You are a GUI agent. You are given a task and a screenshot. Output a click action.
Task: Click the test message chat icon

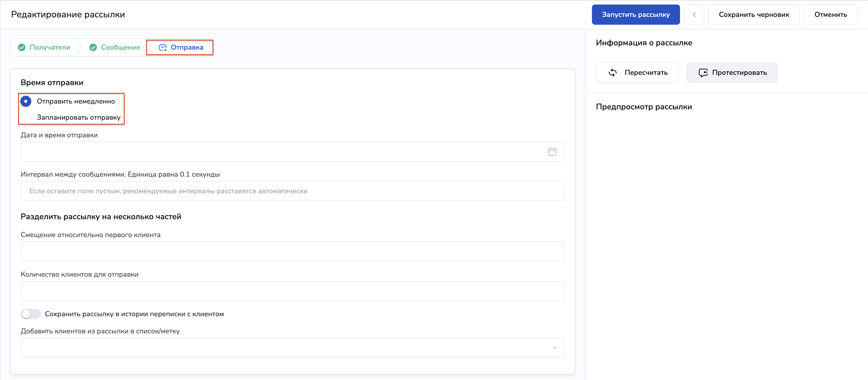[703, 73]
